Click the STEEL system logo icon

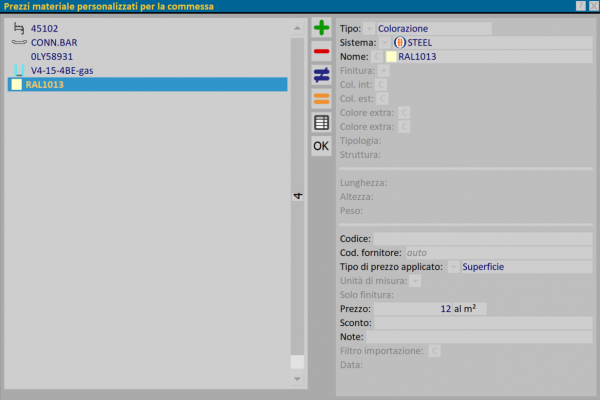point(400,43)
